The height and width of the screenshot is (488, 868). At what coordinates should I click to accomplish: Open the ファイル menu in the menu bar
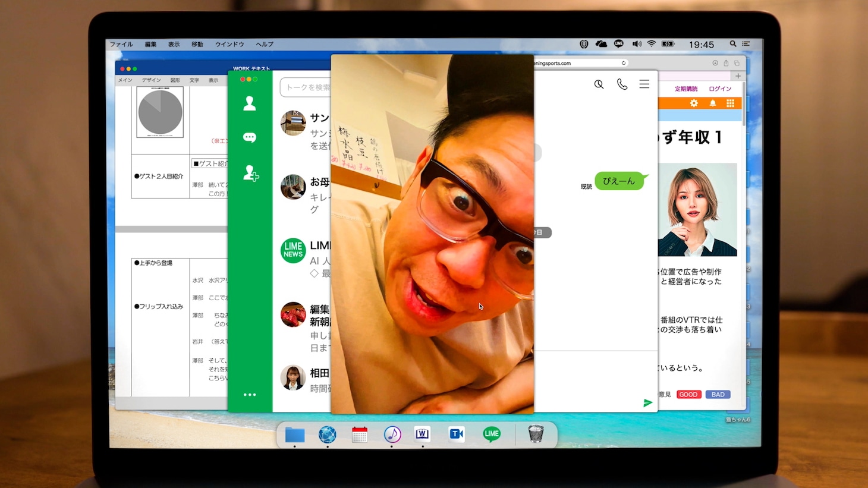click(121, 45)
